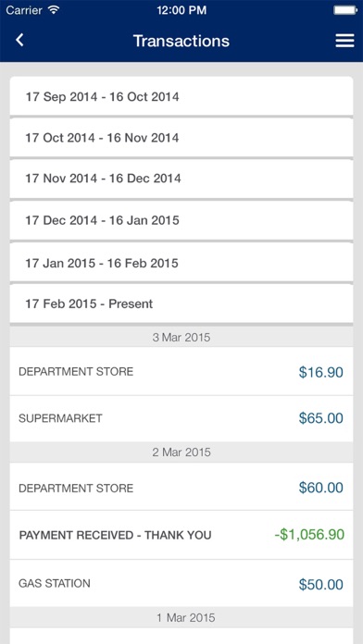Expand 17 Sep 2014 - 16 Oct 2014 period

[181, 96]
